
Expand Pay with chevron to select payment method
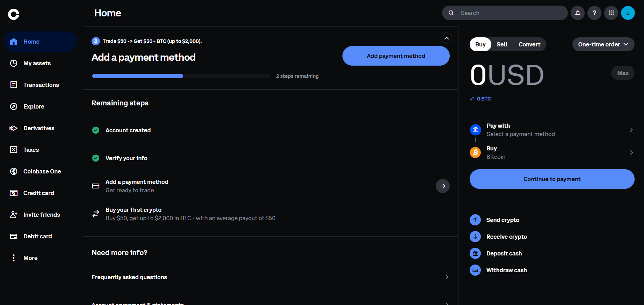pos(631,130)
